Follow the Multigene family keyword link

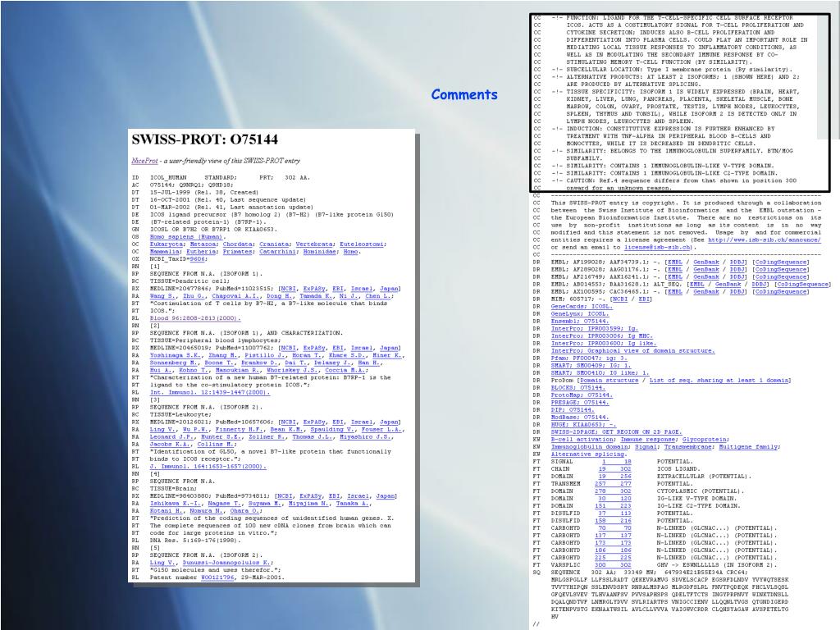pos(748,447)
